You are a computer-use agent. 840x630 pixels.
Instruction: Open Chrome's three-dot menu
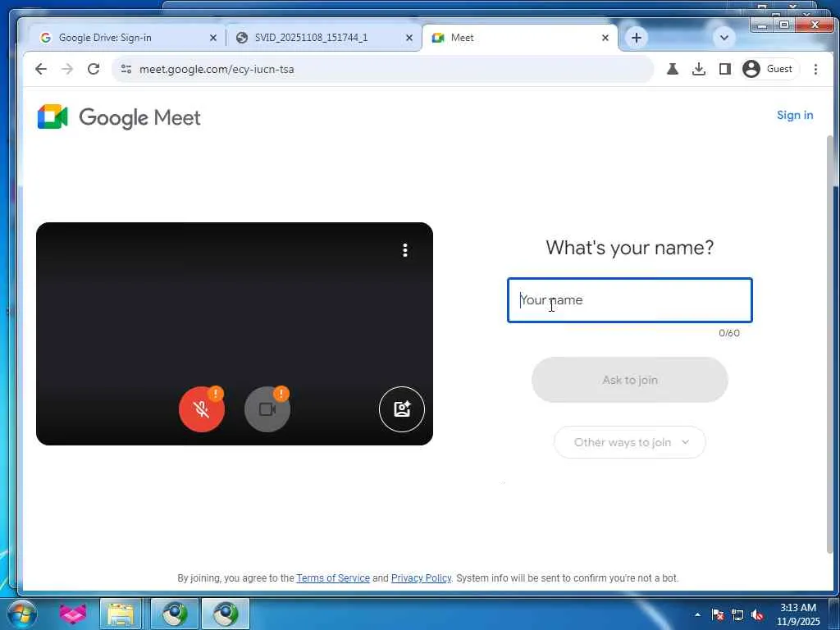click(x=815, y=69)
